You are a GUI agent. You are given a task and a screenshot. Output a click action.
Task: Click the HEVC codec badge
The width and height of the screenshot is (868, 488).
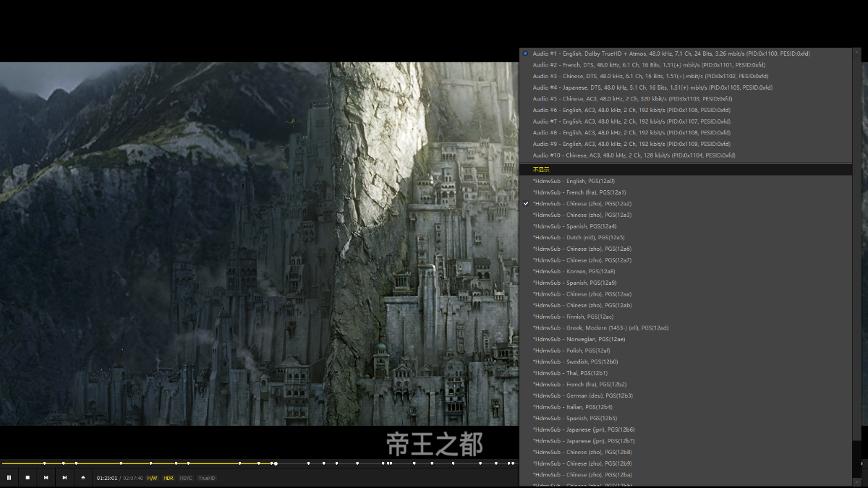tap(186, 478)
